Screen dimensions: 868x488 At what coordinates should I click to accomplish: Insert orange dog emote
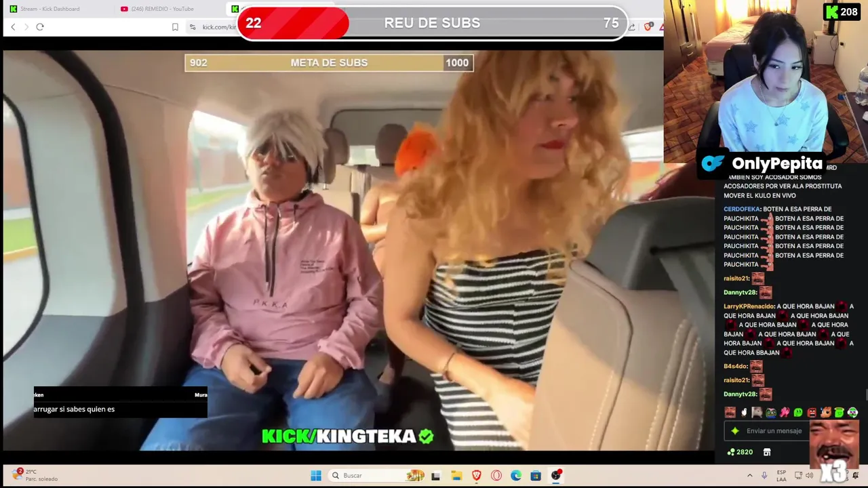click(825, 412)
